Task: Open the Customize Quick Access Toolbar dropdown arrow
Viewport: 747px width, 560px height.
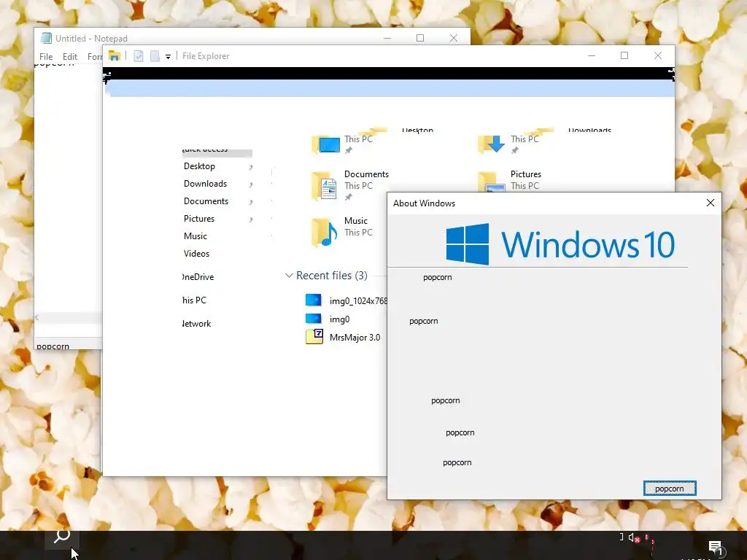Action: (x=169, y=57)
